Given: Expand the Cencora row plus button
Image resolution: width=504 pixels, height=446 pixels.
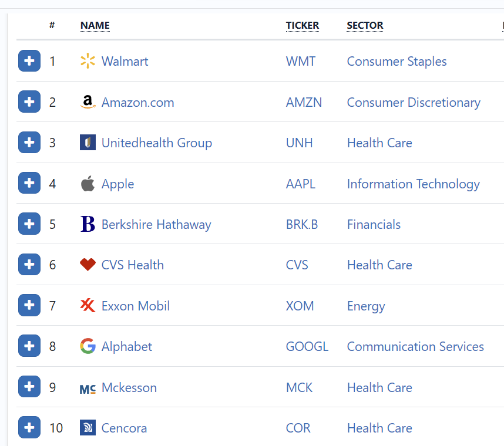Looking at the screenshot, I should pyautogui.click(x=29, y=428).
